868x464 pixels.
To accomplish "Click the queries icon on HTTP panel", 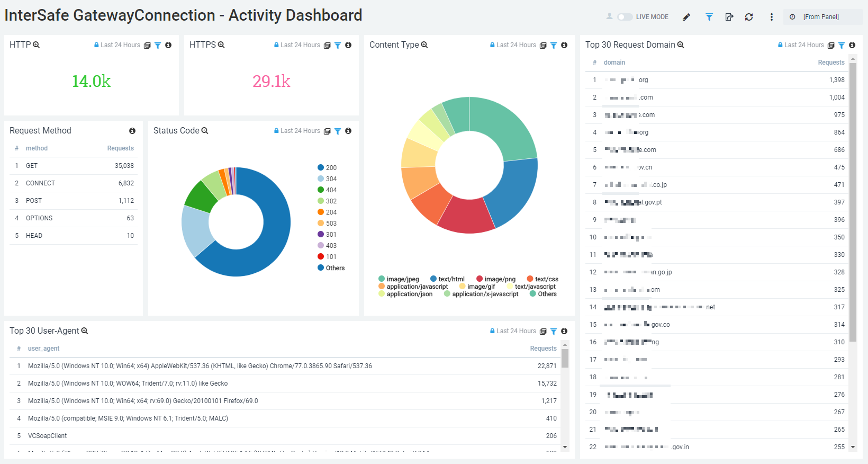I will [147, 46].
